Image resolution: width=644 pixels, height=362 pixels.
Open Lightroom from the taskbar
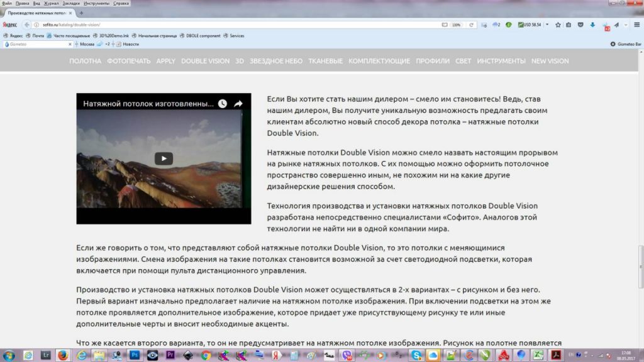coord(45,355)
